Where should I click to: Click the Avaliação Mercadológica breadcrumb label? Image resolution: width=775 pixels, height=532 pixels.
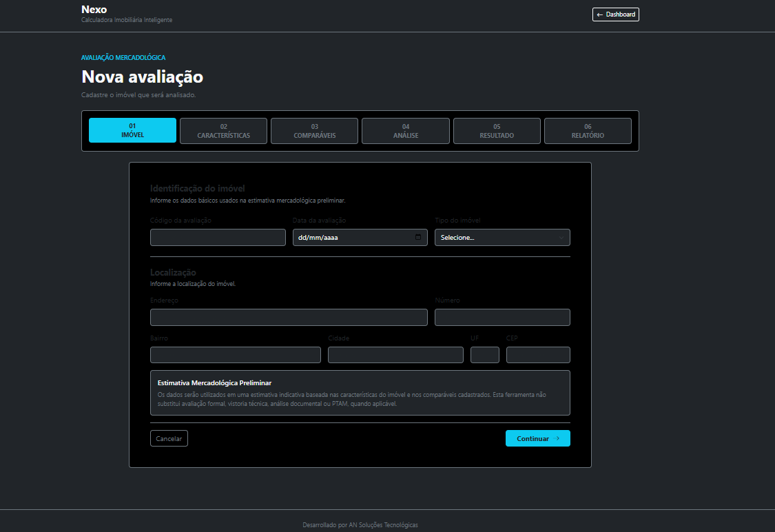(123, 58)
